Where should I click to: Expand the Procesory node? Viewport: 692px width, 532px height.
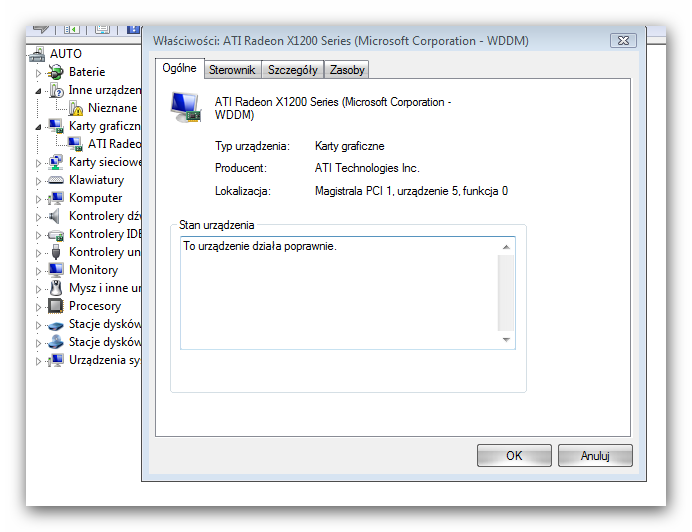pyautogui.click(x=38, y=307)
